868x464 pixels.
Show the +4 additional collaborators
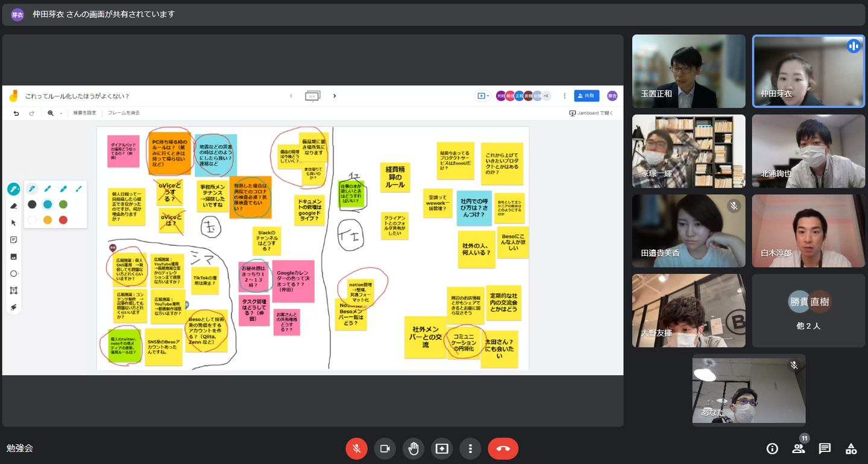[546, 96]
